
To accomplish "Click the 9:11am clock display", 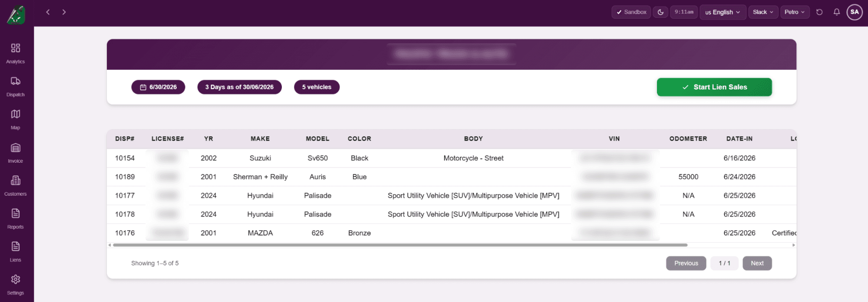I will [684, 12].
